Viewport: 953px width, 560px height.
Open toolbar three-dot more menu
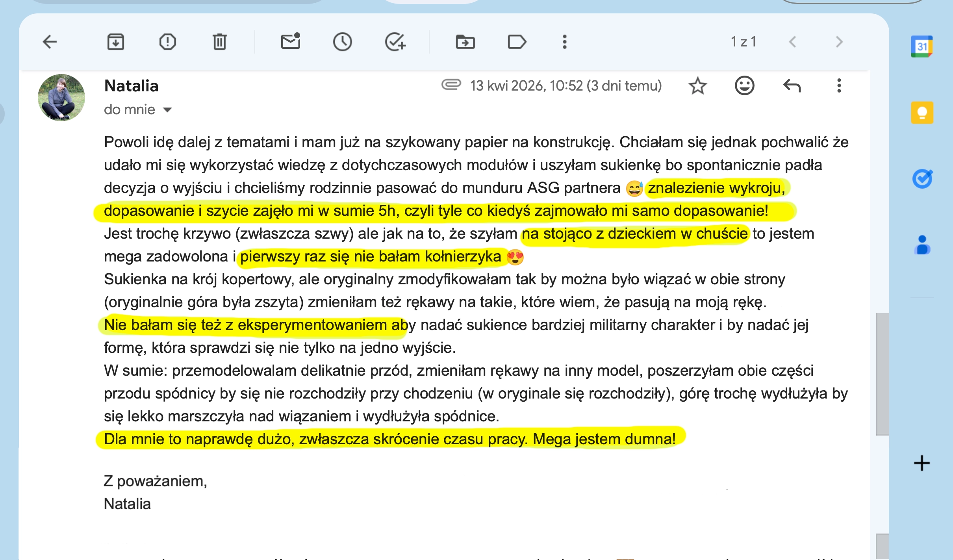[x=565, y=42]
